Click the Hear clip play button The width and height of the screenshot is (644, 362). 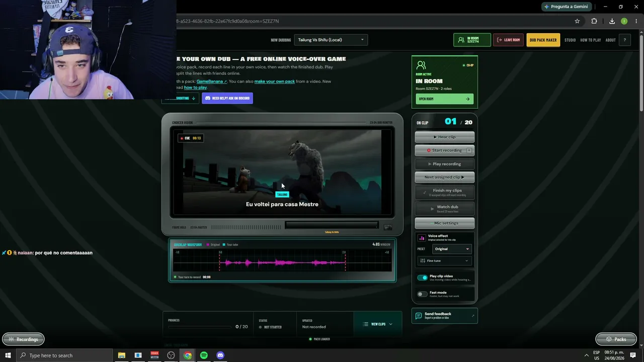[444, 137]
